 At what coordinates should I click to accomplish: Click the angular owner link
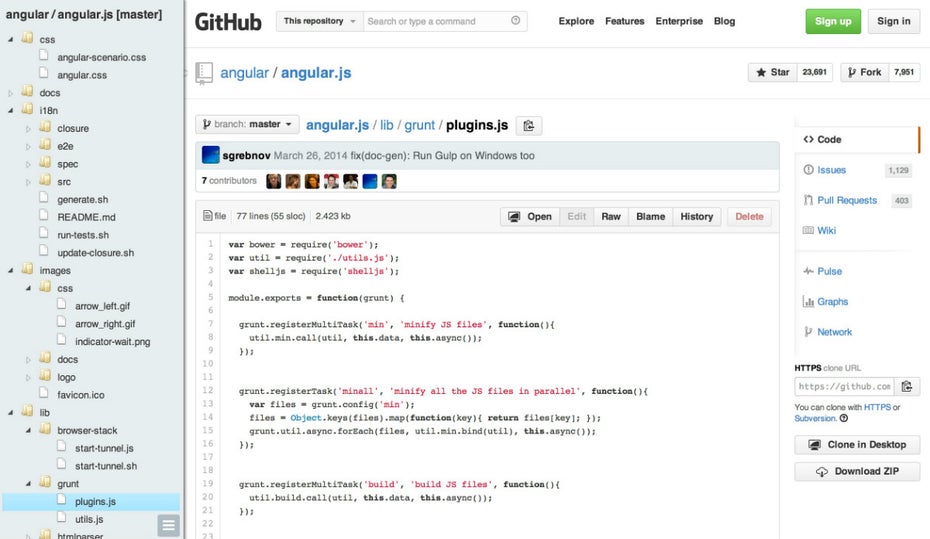(244, 72)
